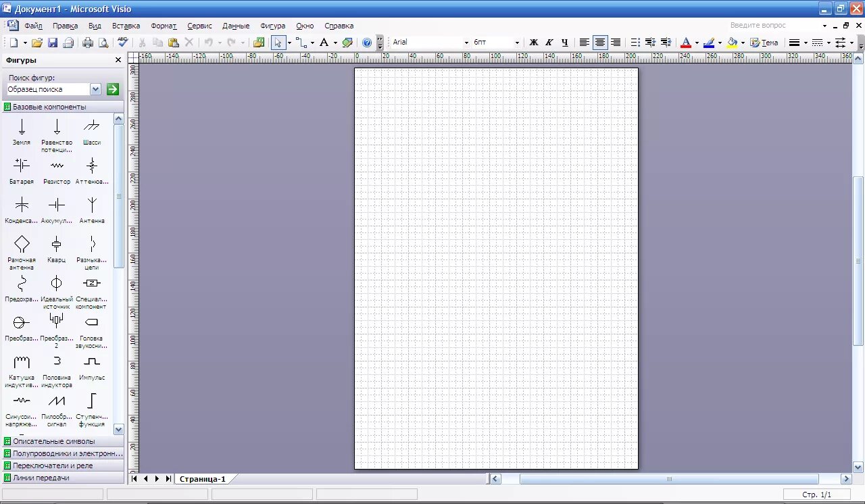Screen dimensions: 865x504
Task: Select the Катушка индуктивности shape
Action: click(x=22, y=370)
